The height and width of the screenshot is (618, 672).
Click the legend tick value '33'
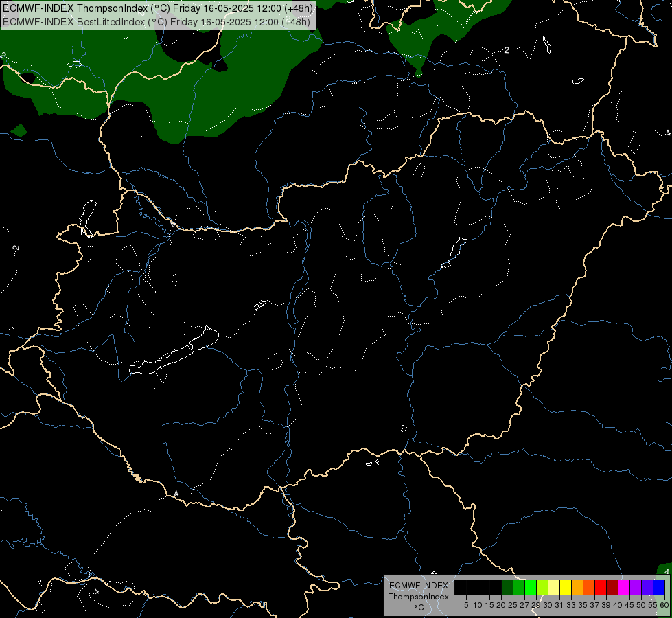(571, 605)
